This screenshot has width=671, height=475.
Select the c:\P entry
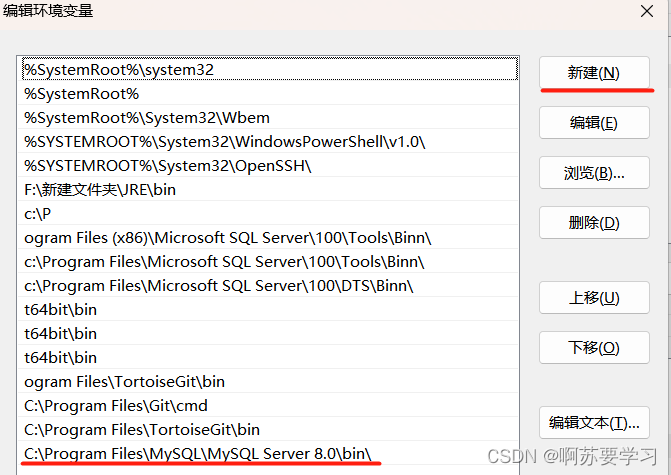point(268,214)
